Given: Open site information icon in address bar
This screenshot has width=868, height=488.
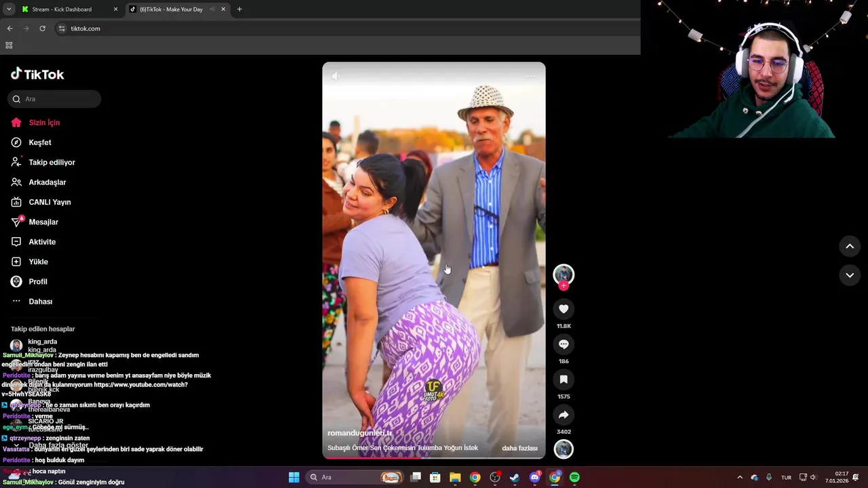Looking at the screenshot, I should 62,28.
